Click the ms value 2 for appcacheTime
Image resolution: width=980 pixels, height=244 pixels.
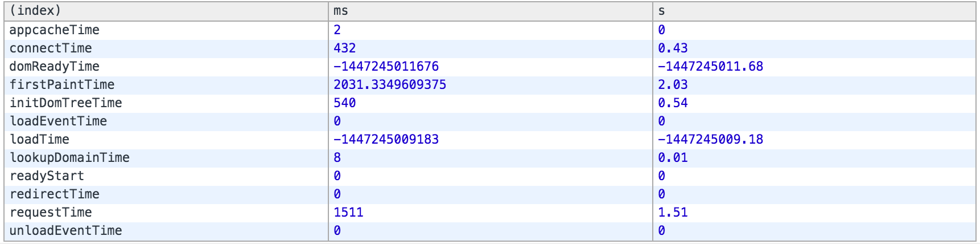(x=337, y=30)
